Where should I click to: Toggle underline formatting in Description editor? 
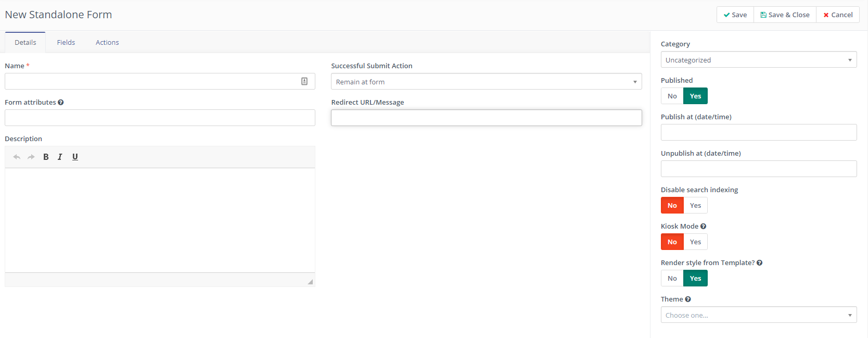(75, 157)
